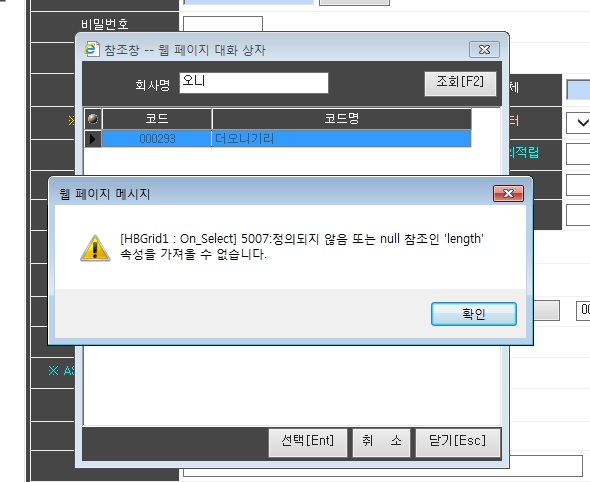Close the 참조창 dialog window

coord(484,49)
